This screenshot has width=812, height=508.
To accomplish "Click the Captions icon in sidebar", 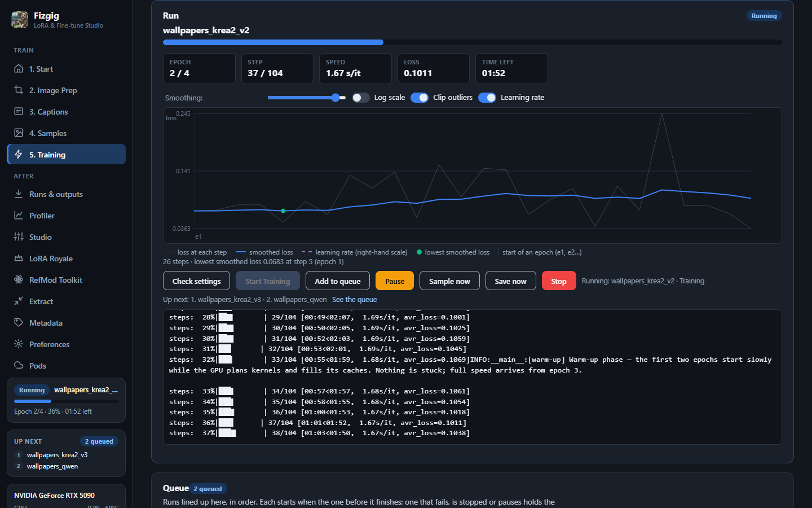I will click(x=19, y=112).
